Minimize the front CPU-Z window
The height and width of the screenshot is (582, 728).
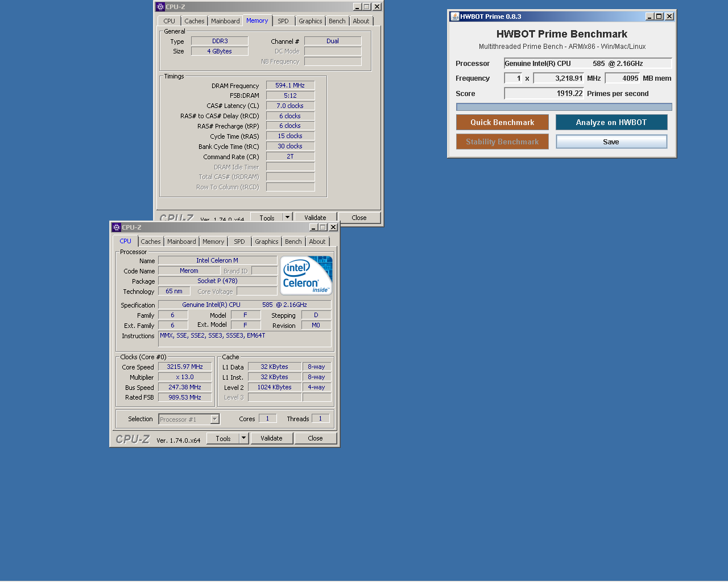tap(313, 227)
